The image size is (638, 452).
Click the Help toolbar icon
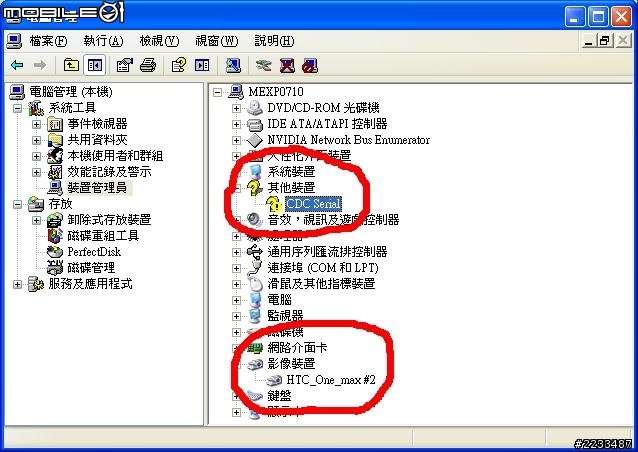coord(179,65)
